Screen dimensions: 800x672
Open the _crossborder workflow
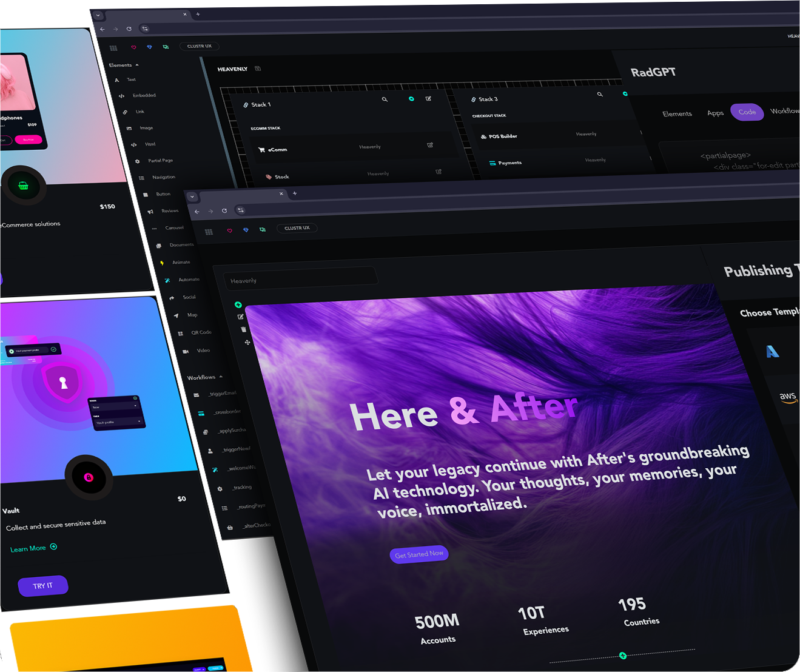[x=227, y=412]
